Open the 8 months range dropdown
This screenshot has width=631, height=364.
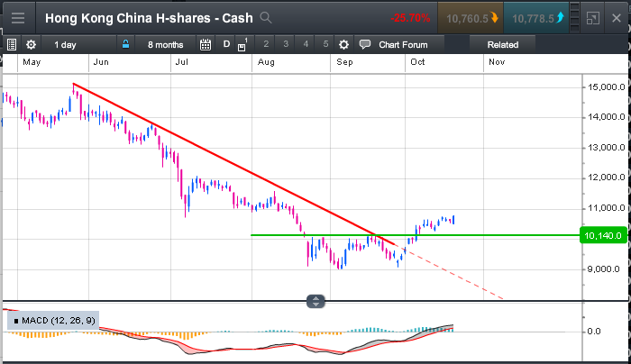(x=165, y=45)
